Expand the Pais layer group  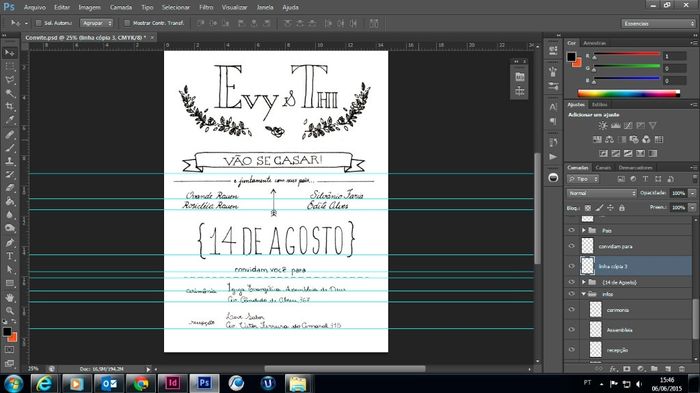point(584,230)
